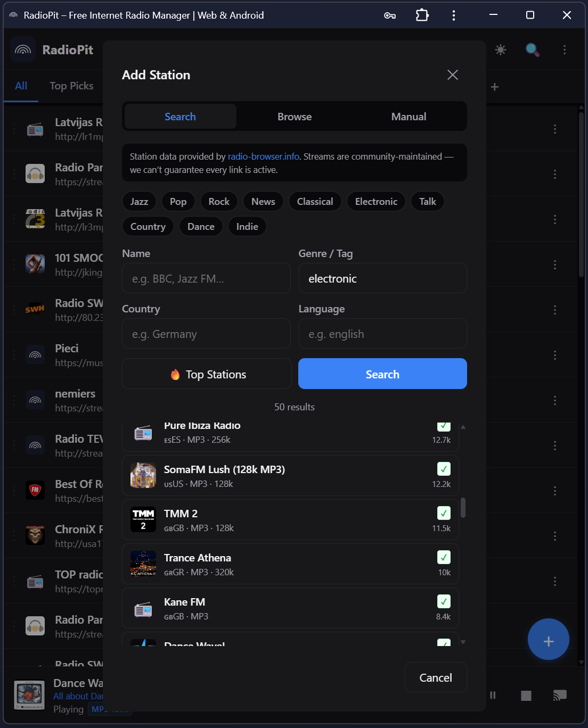Select the Search tab in dialog
Screen dimensions: 588x728
point(180,117)
